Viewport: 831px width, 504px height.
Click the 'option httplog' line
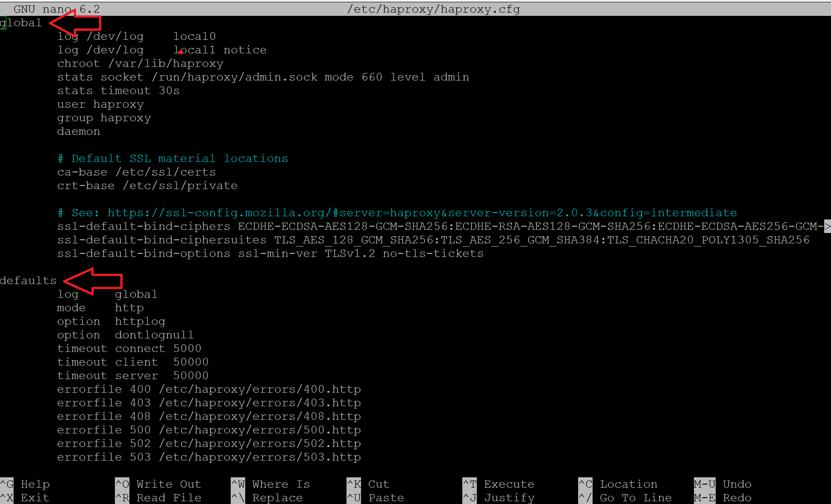tap(111, 321)
